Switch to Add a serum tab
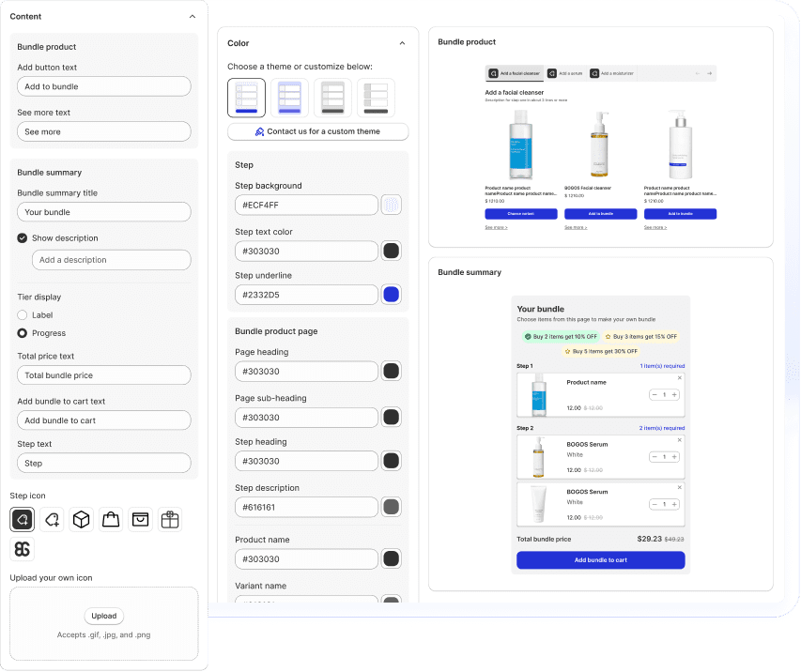Image resolution: width=801 pixels, height=672 pixels. click(x=564, y=73)
